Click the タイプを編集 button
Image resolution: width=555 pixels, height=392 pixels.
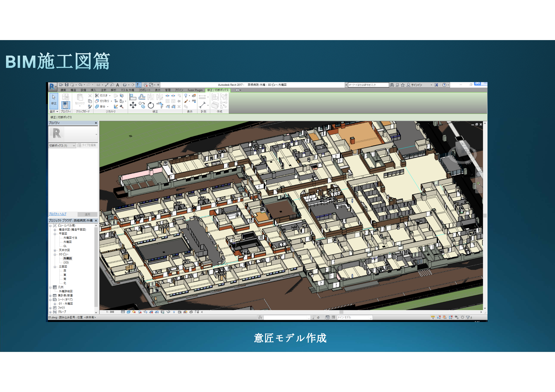coord(87,145)
